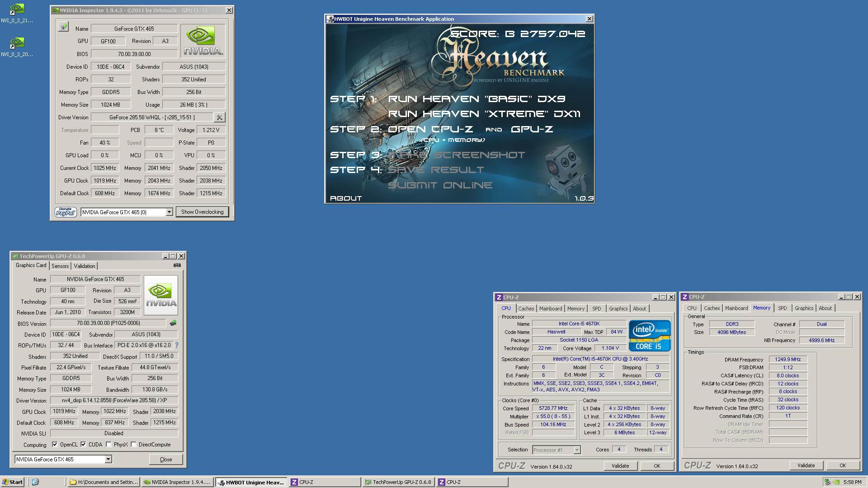This screenshot has width=868, height=488.
Task: Open the GPU selection dropdown in NVIDIA Inspector
Action: coord(169,212)
